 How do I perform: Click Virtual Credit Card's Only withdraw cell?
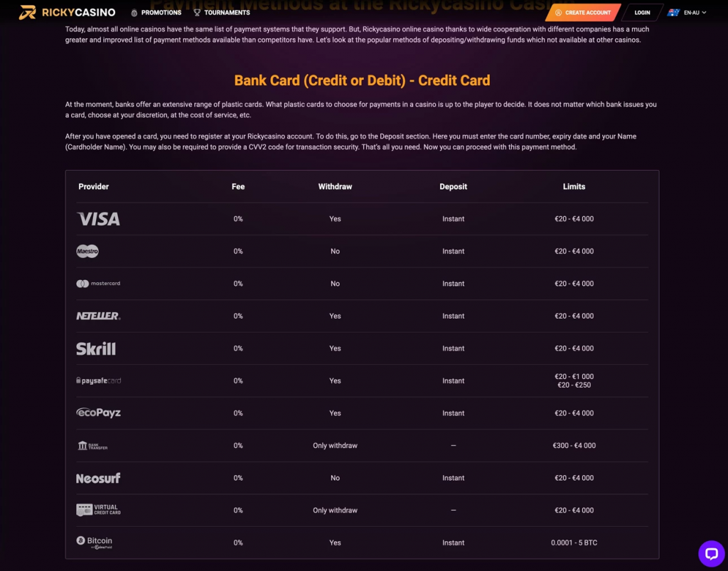tap(336, 510)
